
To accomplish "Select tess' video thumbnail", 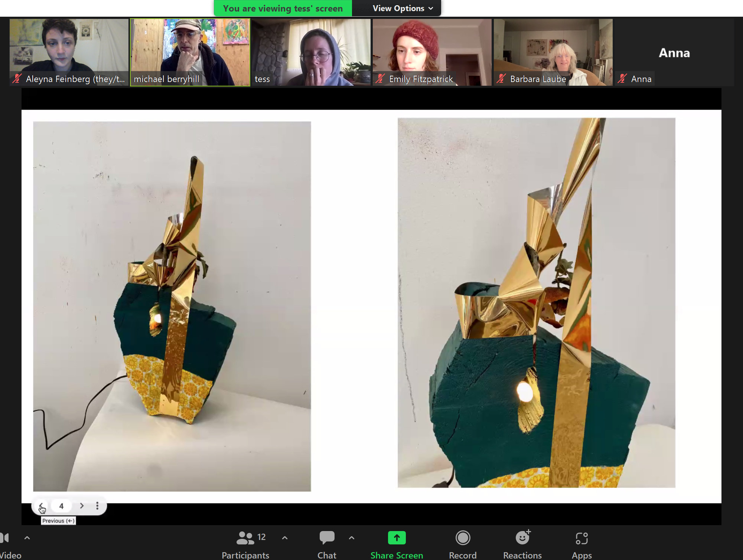I will pos(311,52).
